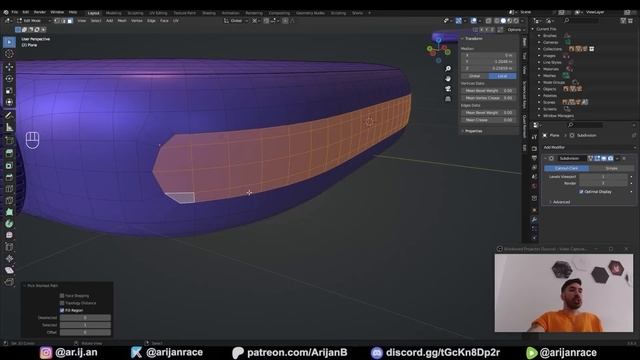Activate the Extrude Region tool
640x360 pixels.
pos(9,153)
